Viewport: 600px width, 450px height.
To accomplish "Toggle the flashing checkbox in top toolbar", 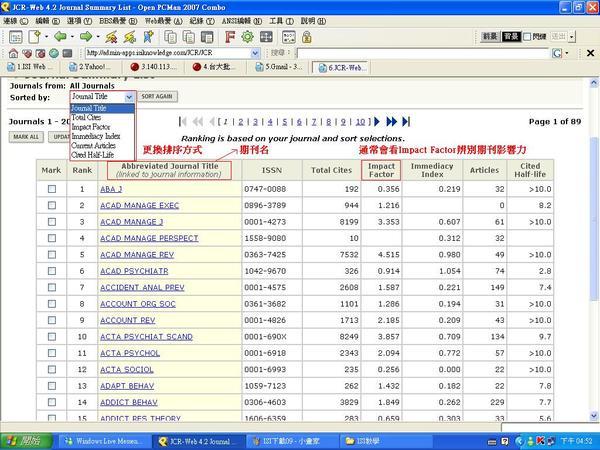I will click(527, 37).
